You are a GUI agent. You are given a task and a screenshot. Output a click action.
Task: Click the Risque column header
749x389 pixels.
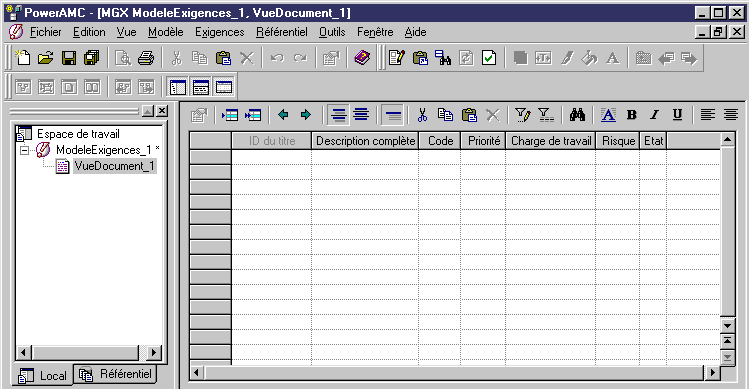[618, 141]
